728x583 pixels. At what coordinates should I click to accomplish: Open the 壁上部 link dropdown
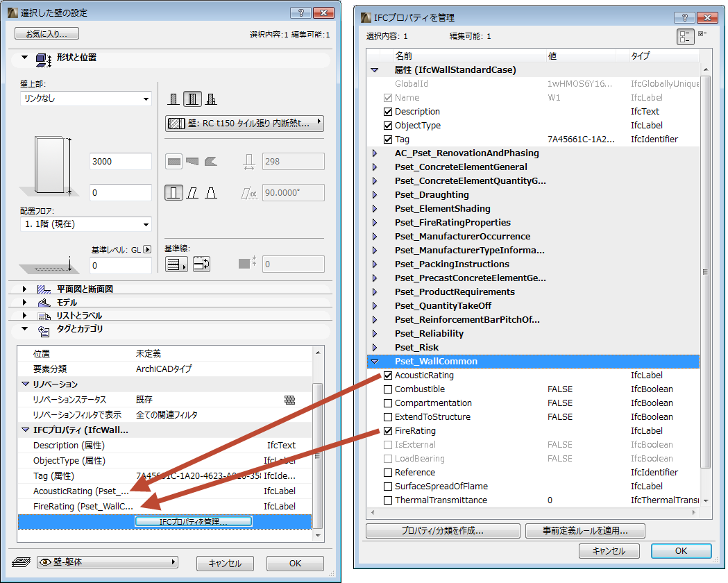point(86,99)
